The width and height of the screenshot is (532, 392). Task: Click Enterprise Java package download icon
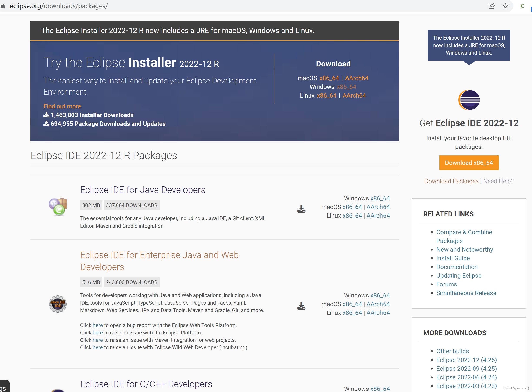[301, 306]
